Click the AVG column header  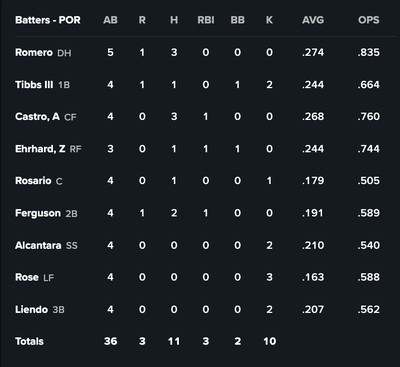[313, 20]
